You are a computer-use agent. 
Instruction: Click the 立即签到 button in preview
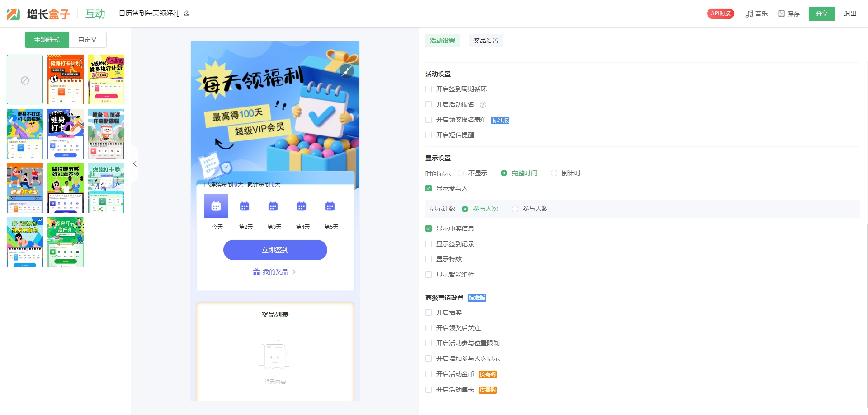pyautogui.click(x=275, y=250)
